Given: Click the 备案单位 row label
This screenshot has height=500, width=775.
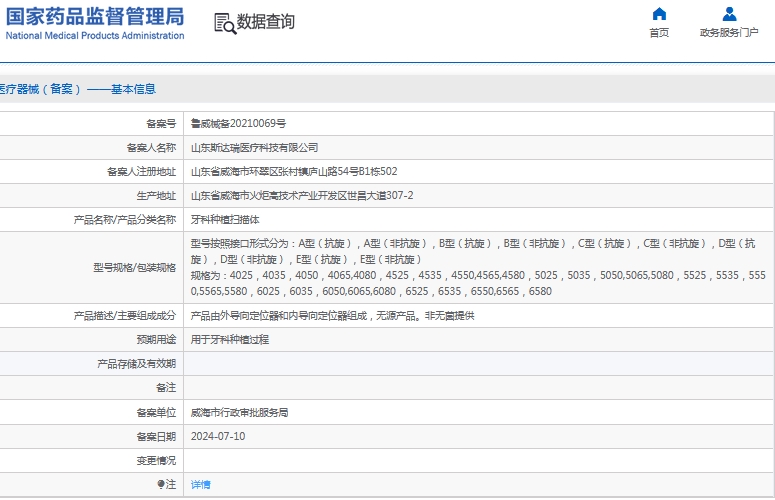Looking at the screenshot, I should pos(156,413).
